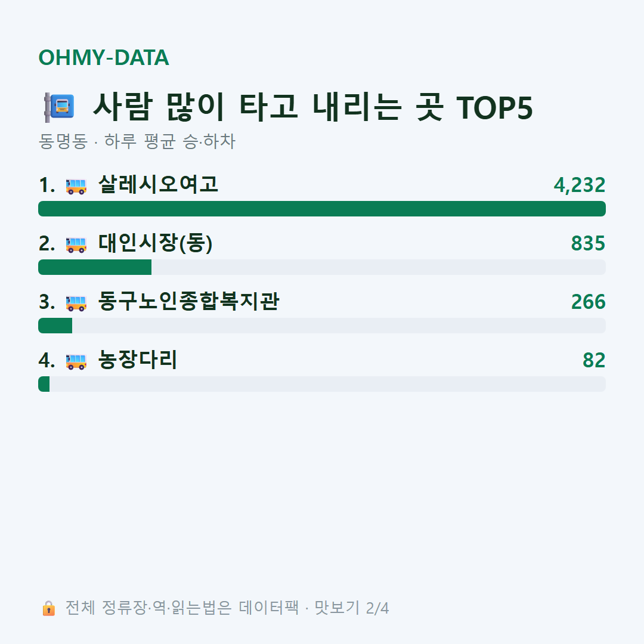Click the bus icon beside 대인시장(동)
Viewport: 644px width, 644px height.
point(76,244)
